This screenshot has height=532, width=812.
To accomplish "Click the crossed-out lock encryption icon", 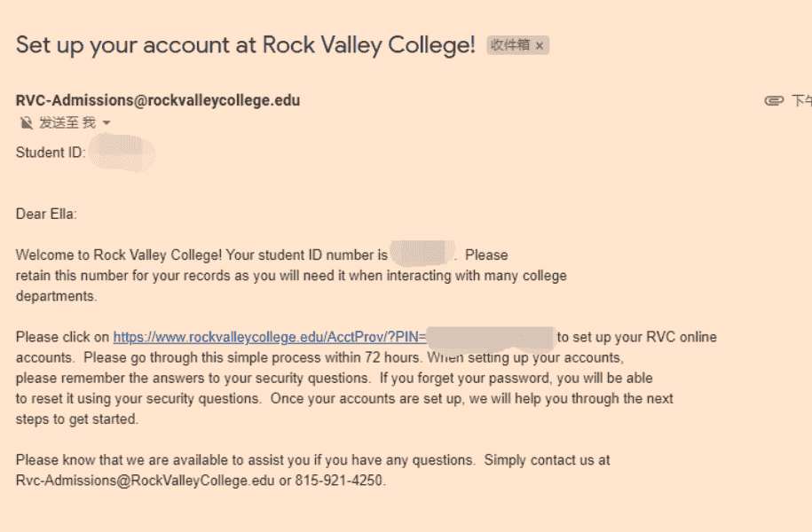I will [x=26, y=122].
